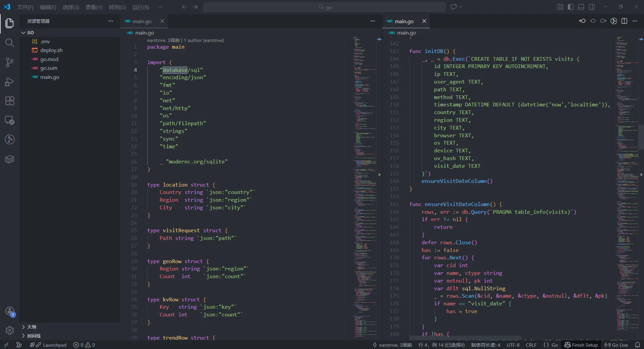The width and height of the screenshot is (644, 349).
Task: Toggle the bottom panel layout button
Action: click(x=581, y=7)
